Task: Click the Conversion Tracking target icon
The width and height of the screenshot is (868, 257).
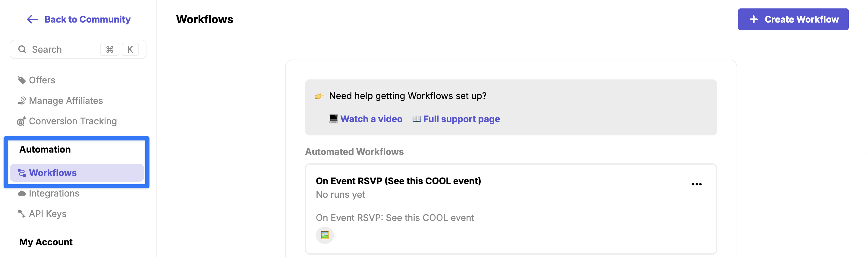Action: click(x=22, y=121)
